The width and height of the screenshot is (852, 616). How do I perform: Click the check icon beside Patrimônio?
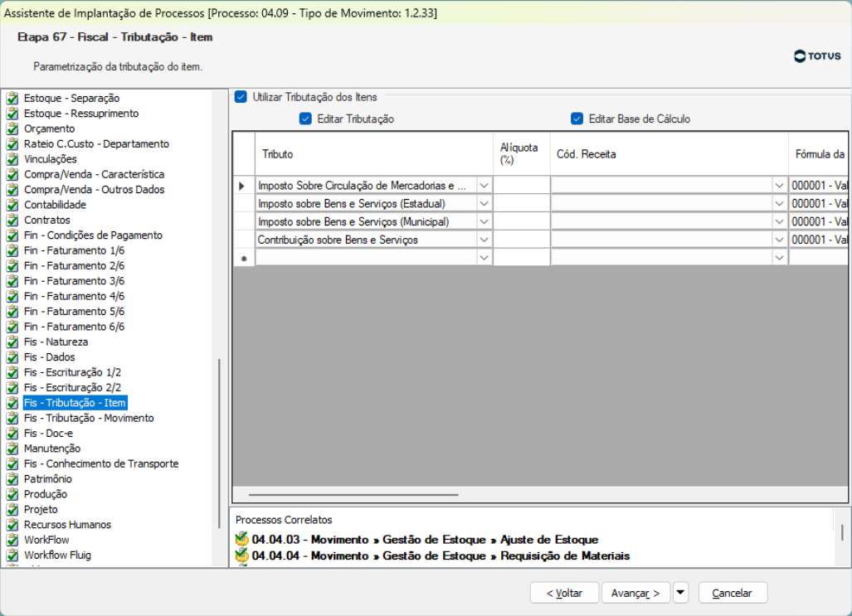pos(12,478)
